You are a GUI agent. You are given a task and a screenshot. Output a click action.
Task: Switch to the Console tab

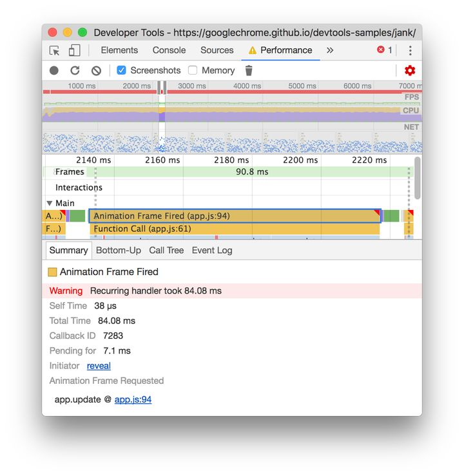[169, 50]
